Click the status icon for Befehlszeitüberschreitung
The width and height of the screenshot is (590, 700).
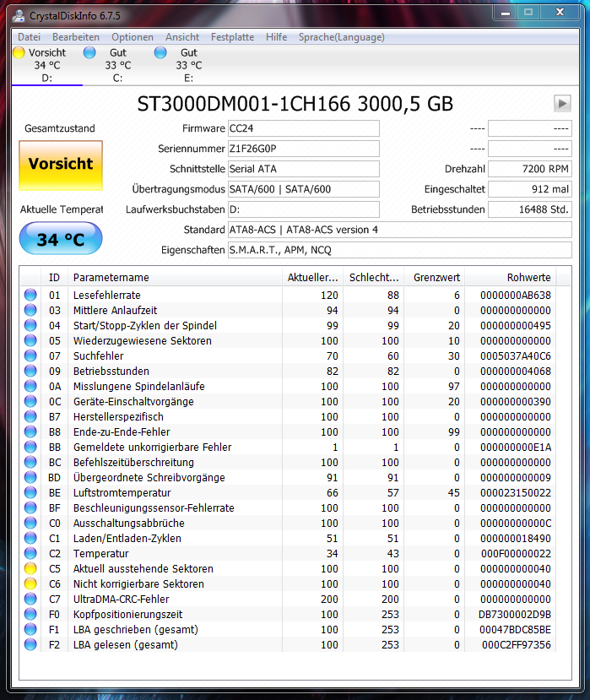click(x=30, y=462)
